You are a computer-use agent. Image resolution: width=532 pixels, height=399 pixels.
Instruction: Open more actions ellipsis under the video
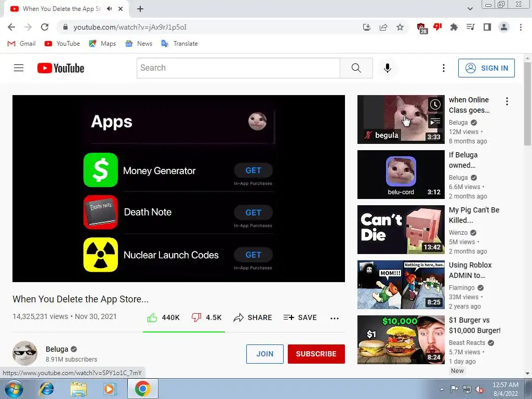pyautogui.click(x=335, y=318)
